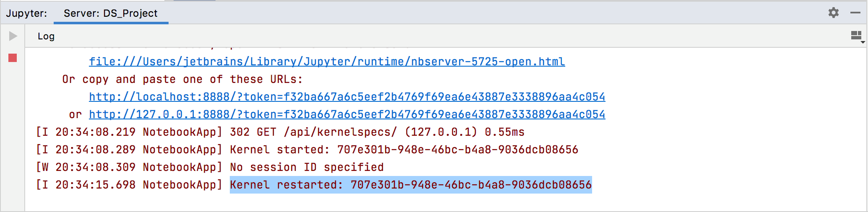Viewport: 868px width, 212px height.
Task: Switch to the Server: DS_Project tab
Action: (x=111, y=13)
